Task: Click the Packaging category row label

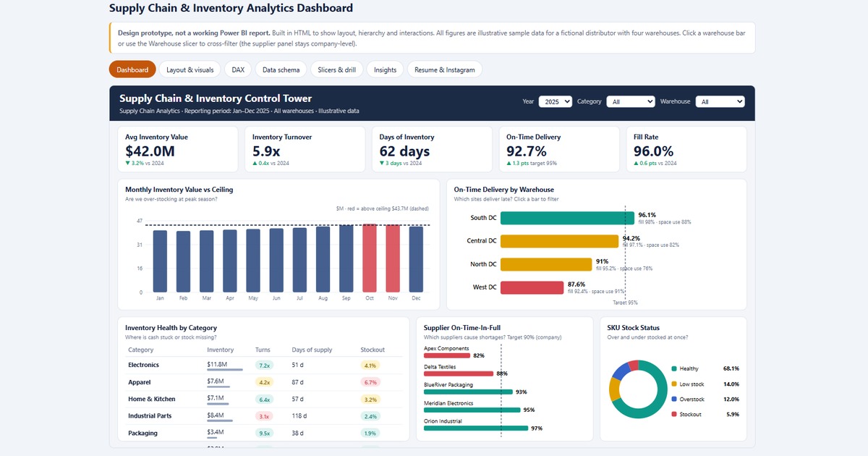Action: pos(142,433)
